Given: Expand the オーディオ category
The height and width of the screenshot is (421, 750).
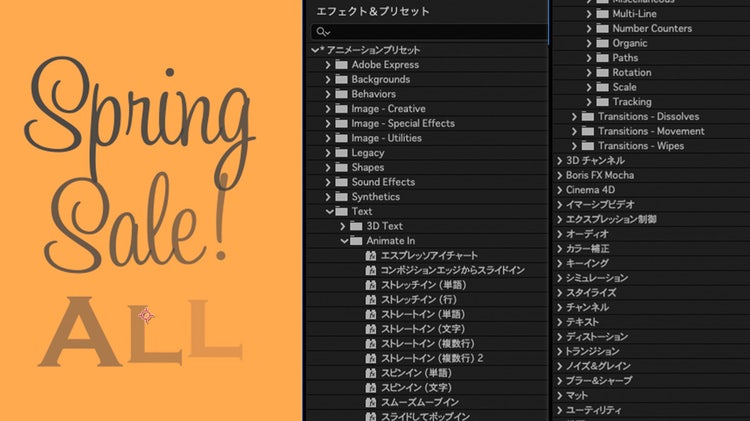Looking at the screenshot, I should tap(559, 234).
